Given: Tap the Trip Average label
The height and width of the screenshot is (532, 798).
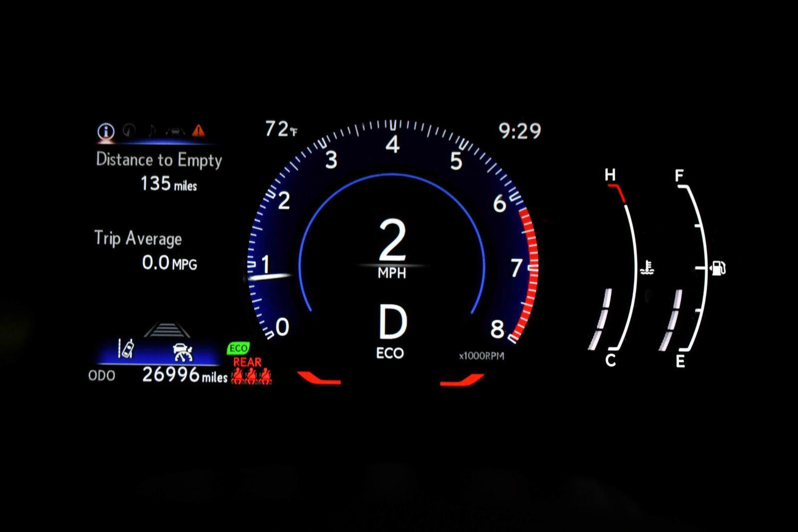Looking at the screenshot, I should (138, 238).
